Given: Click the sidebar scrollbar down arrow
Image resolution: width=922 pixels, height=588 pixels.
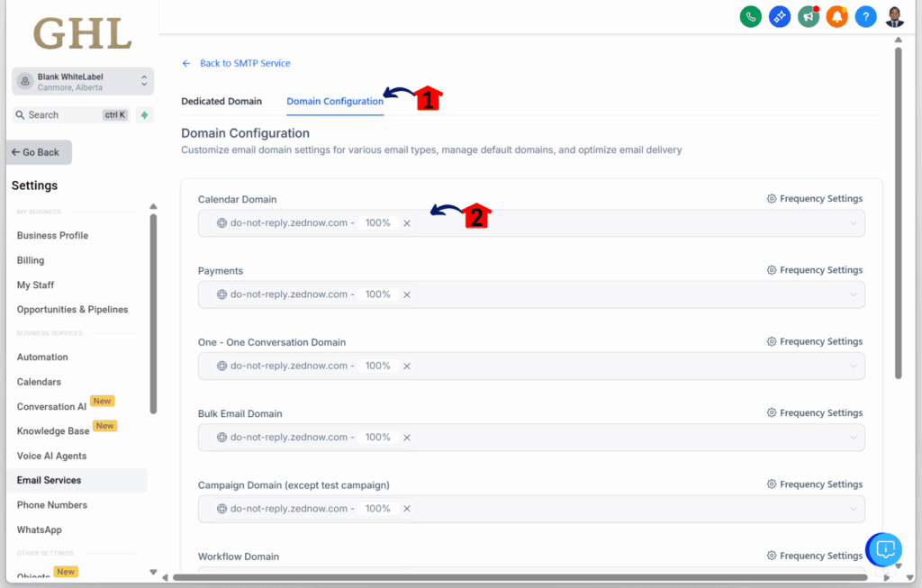Looking at the screenshot, I should [153, 572].
